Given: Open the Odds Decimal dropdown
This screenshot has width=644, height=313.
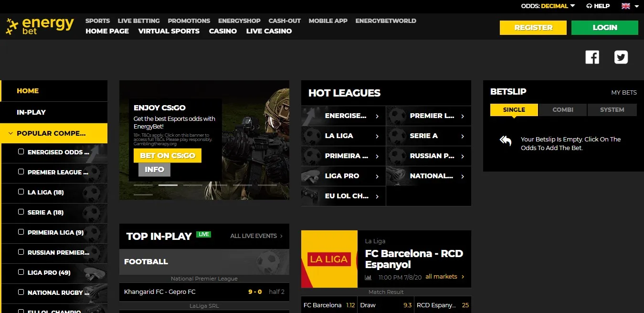Looking at the screenshot, I should 548,6.
